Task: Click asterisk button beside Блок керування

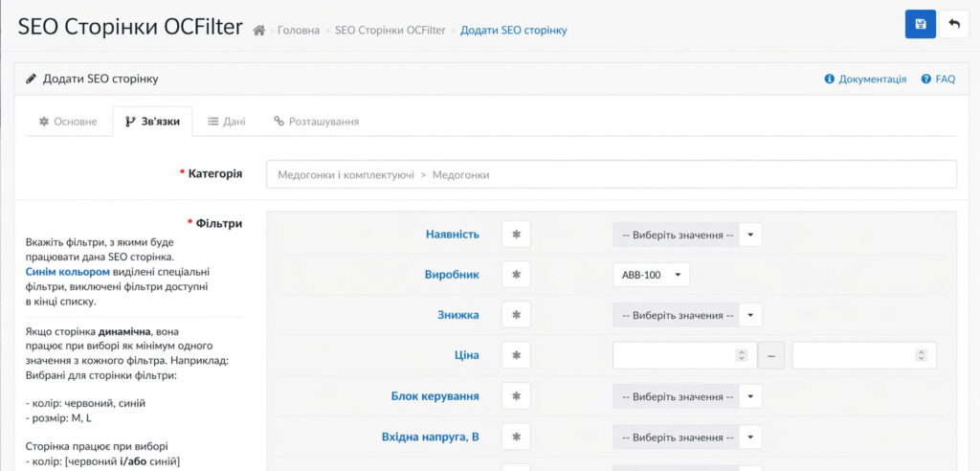Action: [516, 396]
